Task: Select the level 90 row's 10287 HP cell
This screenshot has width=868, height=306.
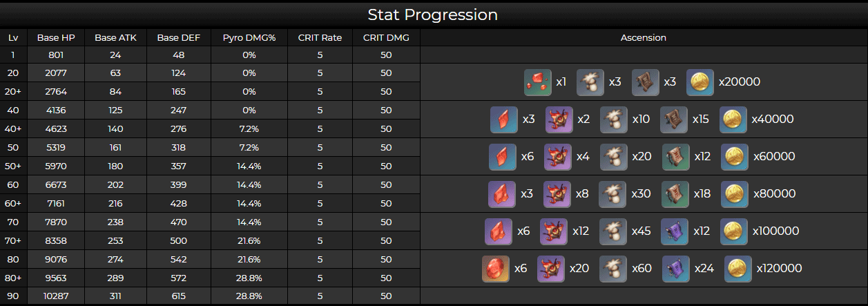Action: coord(56,296)
